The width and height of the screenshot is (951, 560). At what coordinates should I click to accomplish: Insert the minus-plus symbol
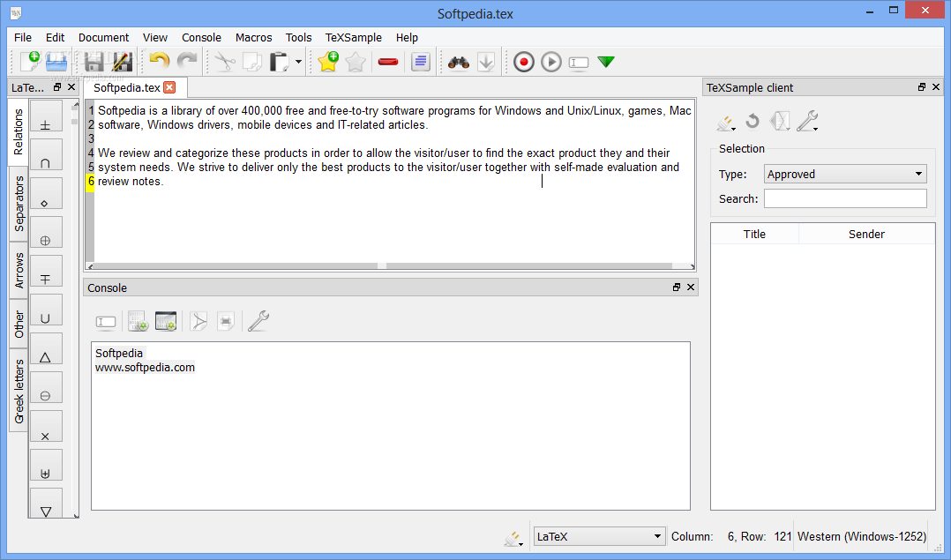pos(46,271)
